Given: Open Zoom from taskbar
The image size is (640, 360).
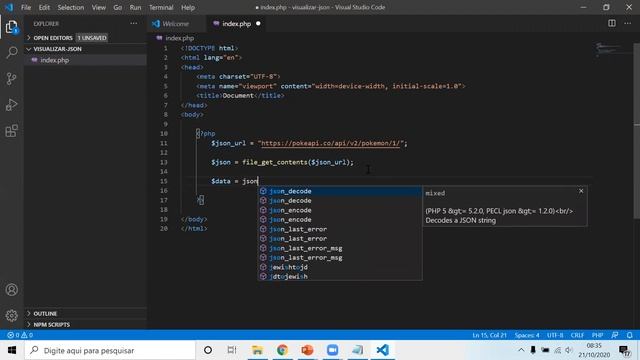Looking at the screenshot, I should point(332,350).
